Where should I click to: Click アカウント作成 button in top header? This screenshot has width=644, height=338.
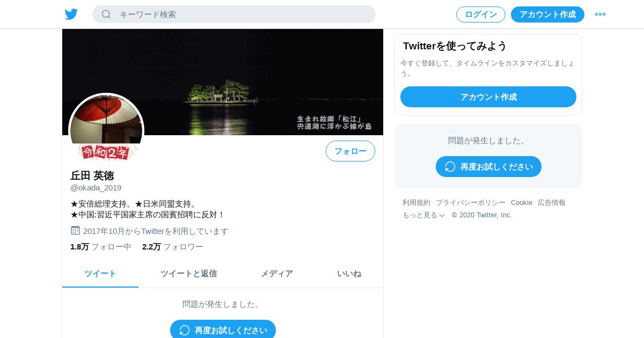[547, 14]
